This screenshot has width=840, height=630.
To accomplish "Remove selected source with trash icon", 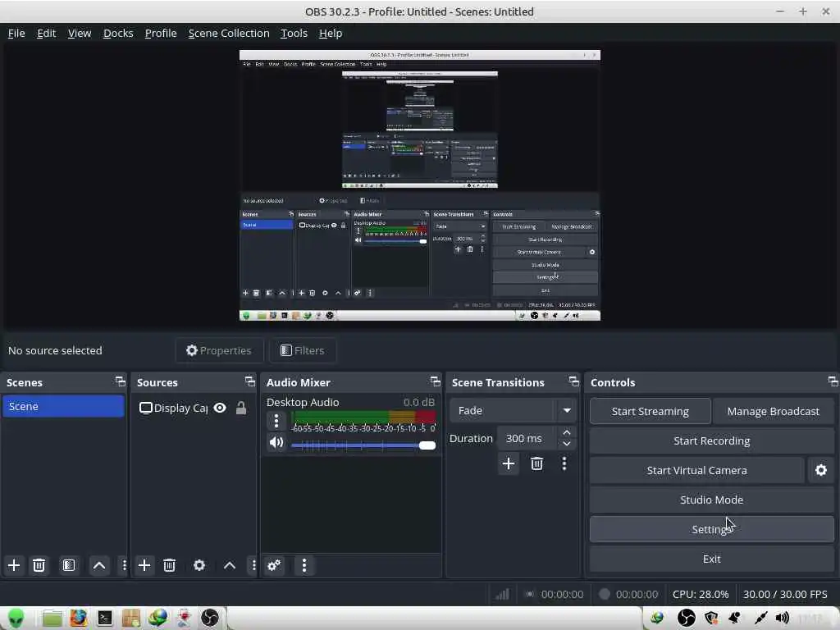I will [169, 565].
